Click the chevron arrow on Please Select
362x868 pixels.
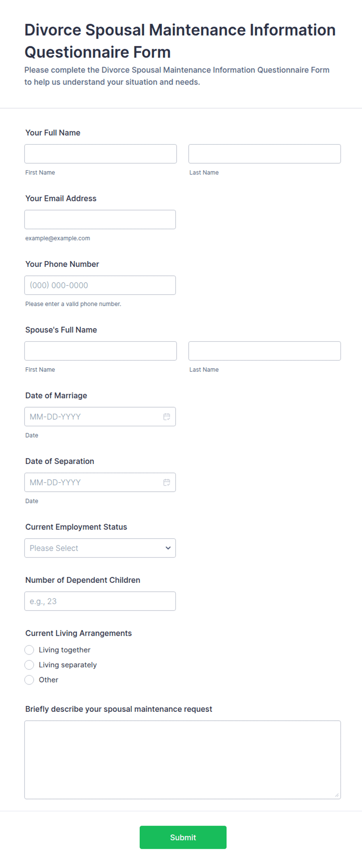168,548
